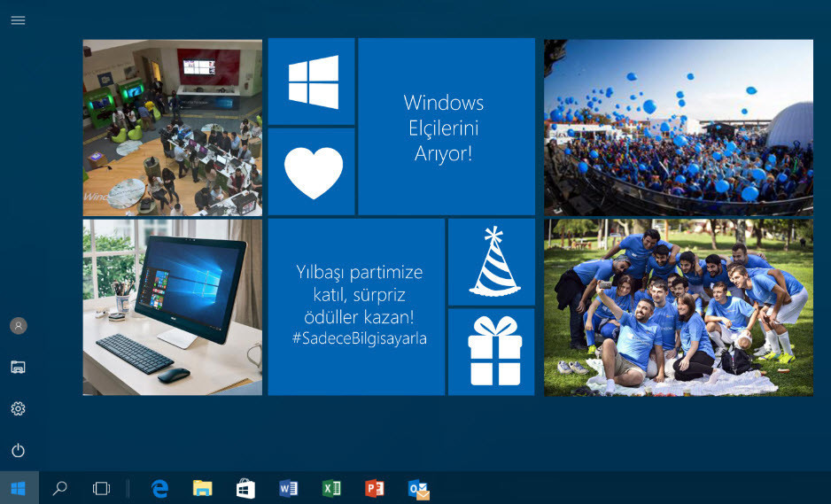This screenshot has height=504, width=831.
Task: Open Task View on the taskbar
Action: point(101,488)
